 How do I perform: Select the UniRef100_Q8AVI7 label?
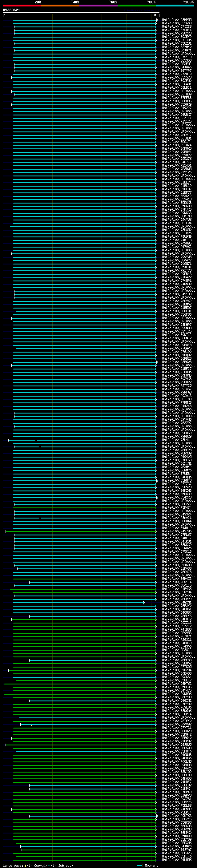(177, 135)
